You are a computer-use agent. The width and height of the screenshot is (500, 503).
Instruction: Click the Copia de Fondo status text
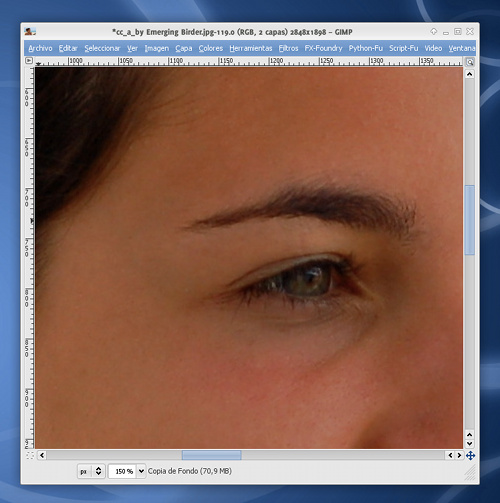(190, 471)
